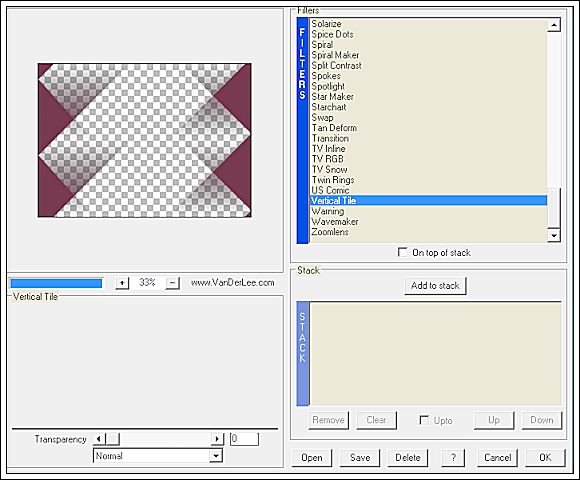Open help with the question mark button
580x480 pixels.
click(453, 458)
